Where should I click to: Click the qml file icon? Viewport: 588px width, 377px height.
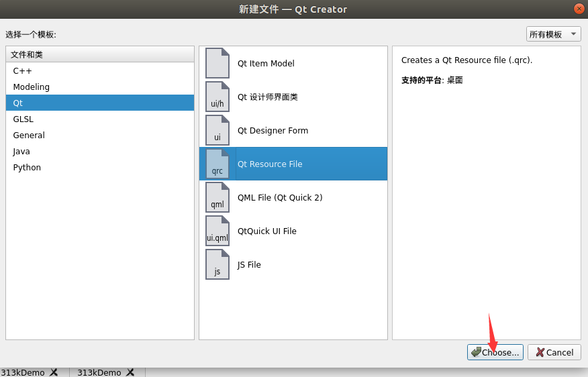click(217, 197)
